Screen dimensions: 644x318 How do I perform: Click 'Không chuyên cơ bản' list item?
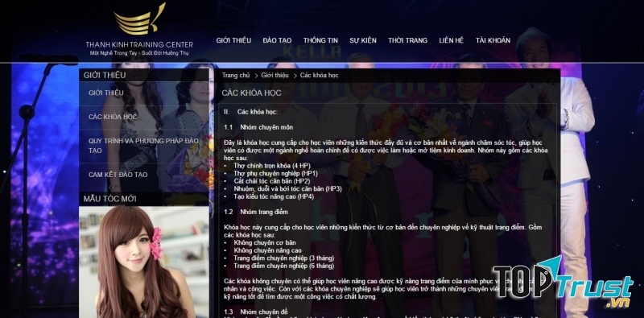[265, 242]
